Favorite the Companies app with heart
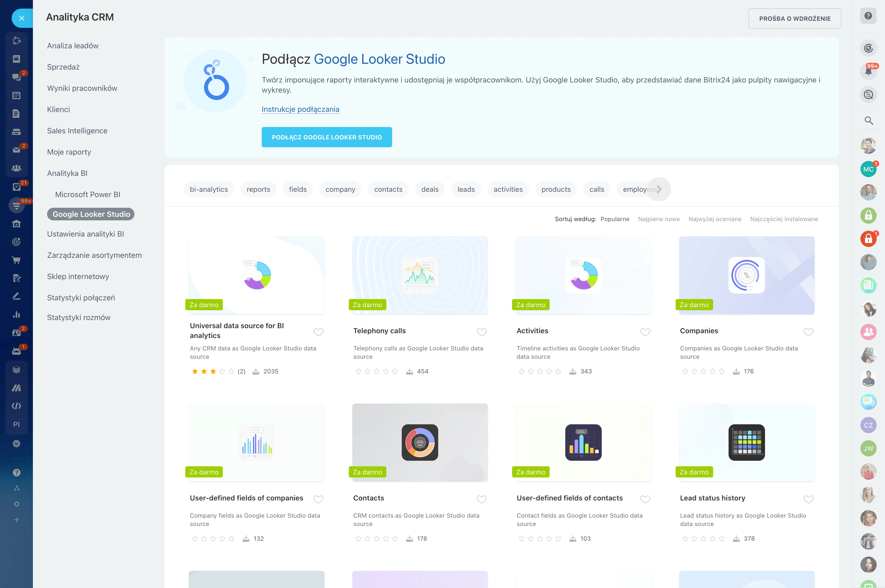This screenshot has height=588, width=885. click(808, 332)
